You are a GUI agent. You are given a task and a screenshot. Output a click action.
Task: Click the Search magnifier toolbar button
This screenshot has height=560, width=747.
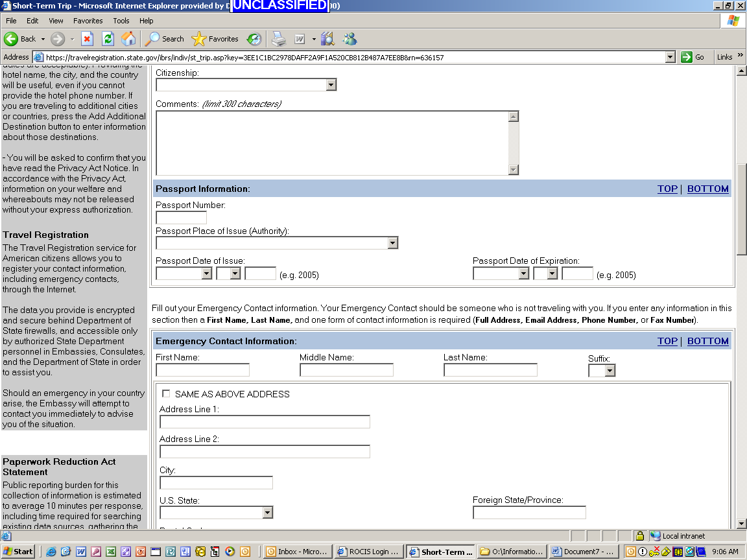click(x=165, y=39)
